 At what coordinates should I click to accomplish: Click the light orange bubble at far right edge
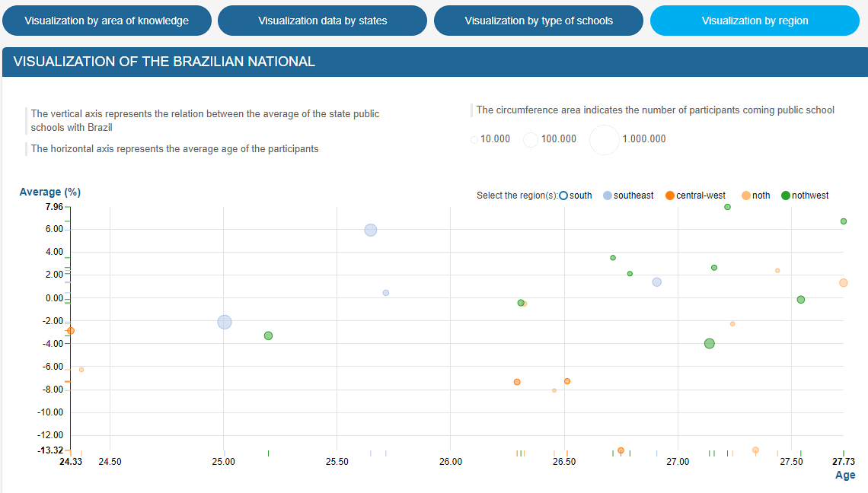pos(844,283)
